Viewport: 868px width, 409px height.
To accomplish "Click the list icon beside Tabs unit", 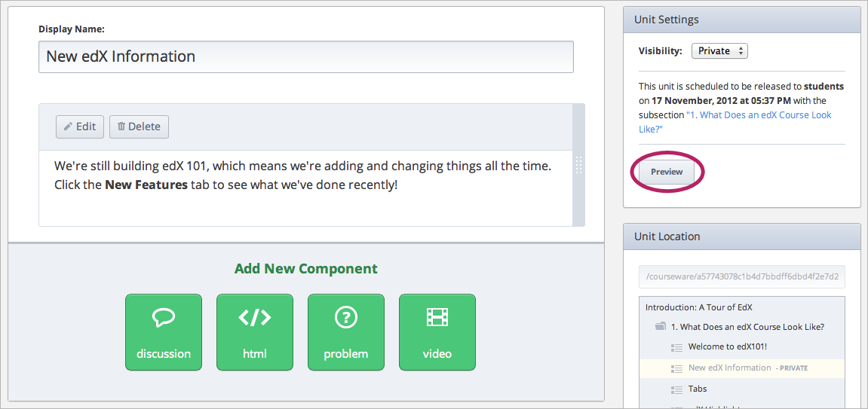I will pos(676,389).
